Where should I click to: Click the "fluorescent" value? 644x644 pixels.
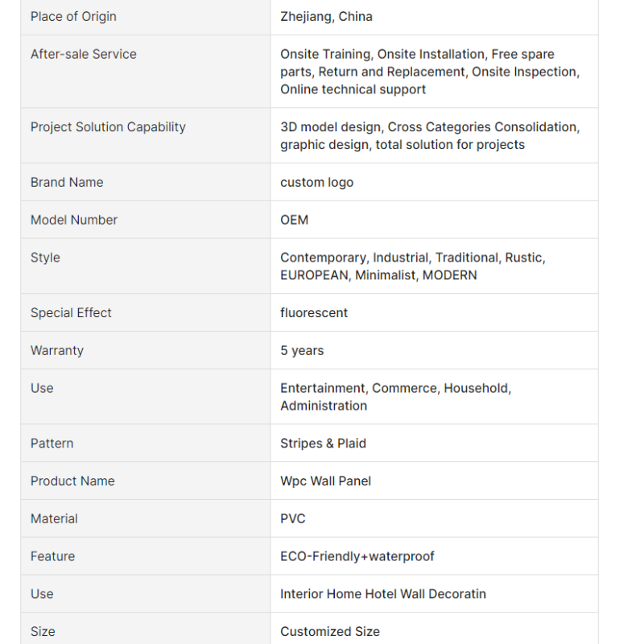coord(314,312)
